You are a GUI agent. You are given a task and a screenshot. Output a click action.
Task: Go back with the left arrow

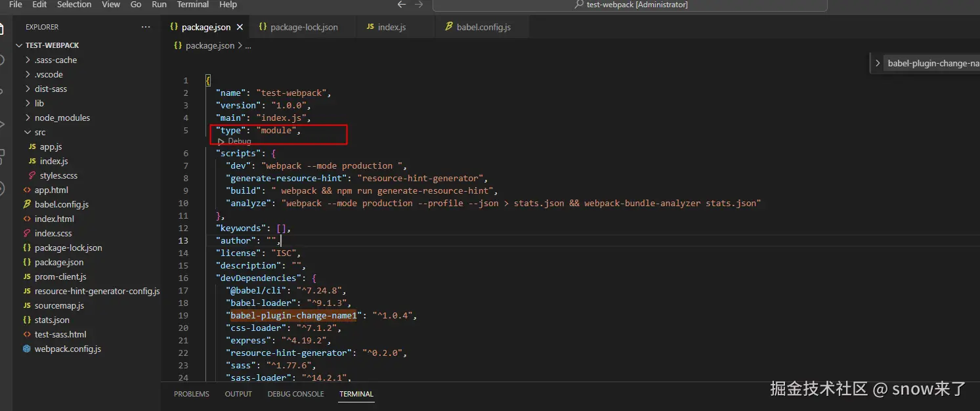coord(402,5)
